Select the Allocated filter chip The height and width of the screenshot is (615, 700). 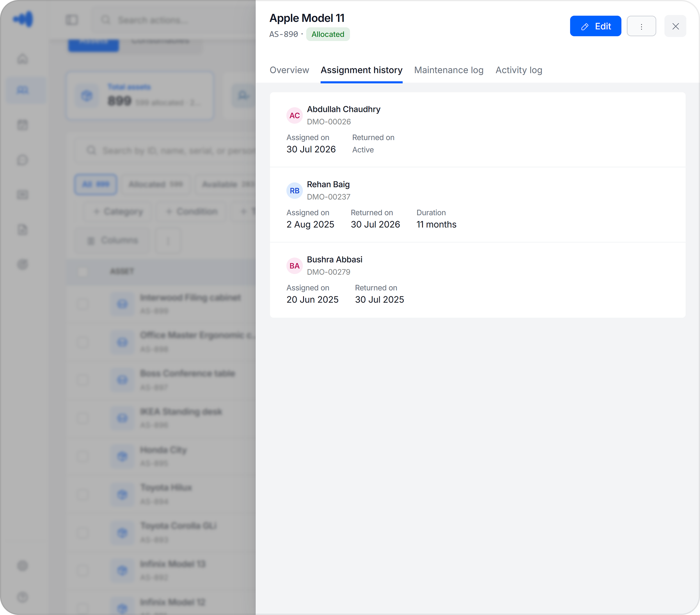coord(156,184)
